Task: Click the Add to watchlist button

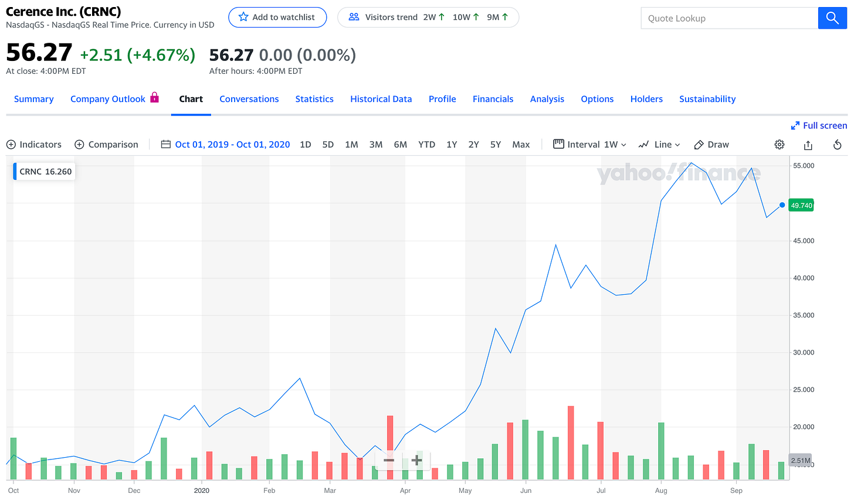Action: pos(277,17)
